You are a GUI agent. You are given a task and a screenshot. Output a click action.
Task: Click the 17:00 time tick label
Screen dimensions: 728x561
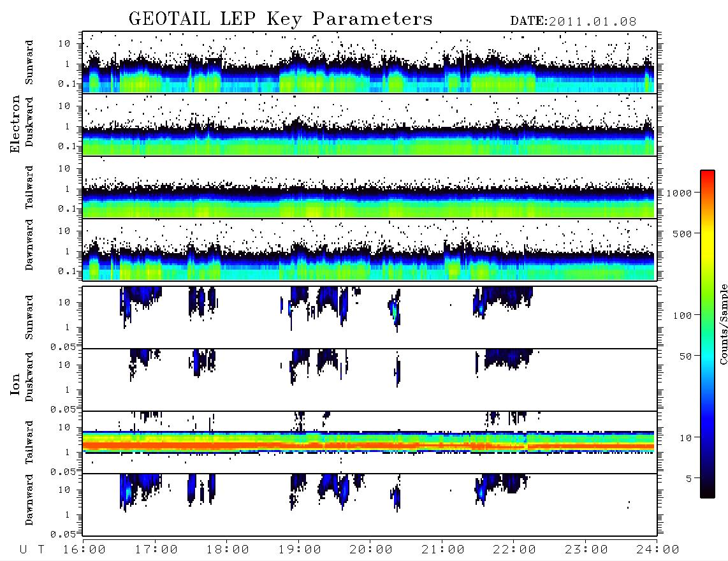(156, 550)
